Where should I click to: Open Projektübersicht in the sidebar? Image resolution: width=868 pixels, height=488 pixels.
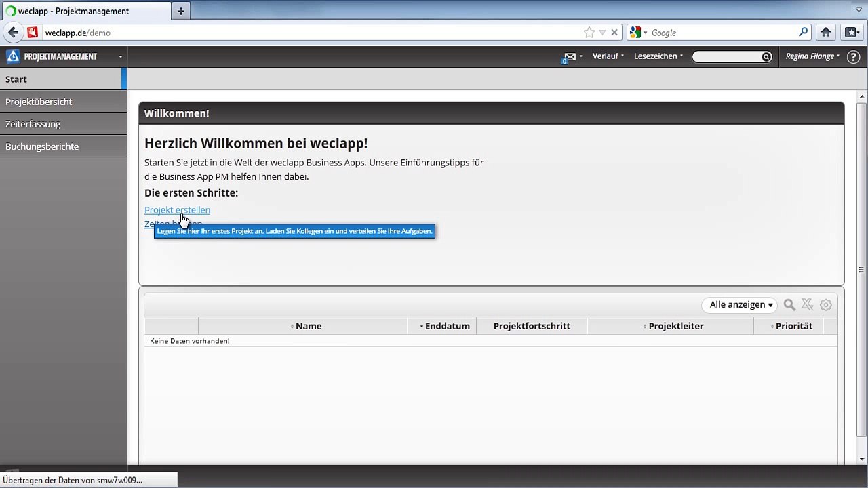tap(63, 102)
